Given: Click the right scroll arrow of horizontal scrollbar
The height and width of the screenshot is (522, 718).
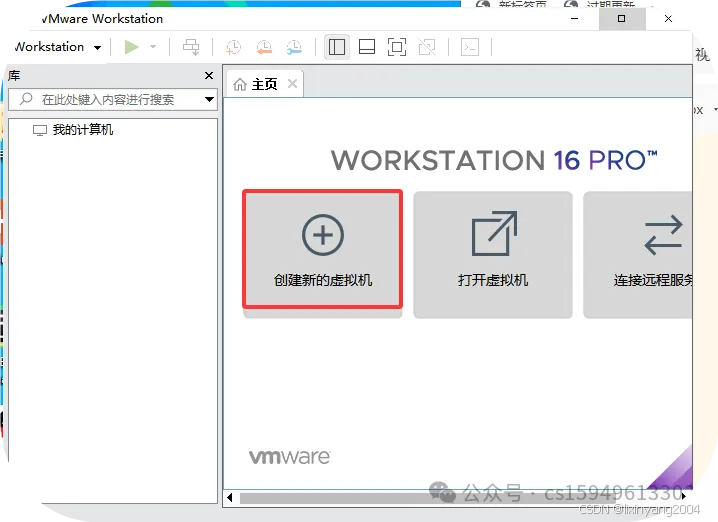Looking at the screenshot, I should click(x=684, y=496).
